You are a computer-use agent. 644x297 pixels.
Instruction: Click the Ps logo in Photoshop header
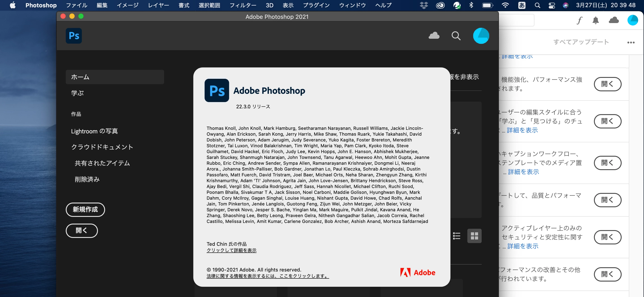(74, 36)
